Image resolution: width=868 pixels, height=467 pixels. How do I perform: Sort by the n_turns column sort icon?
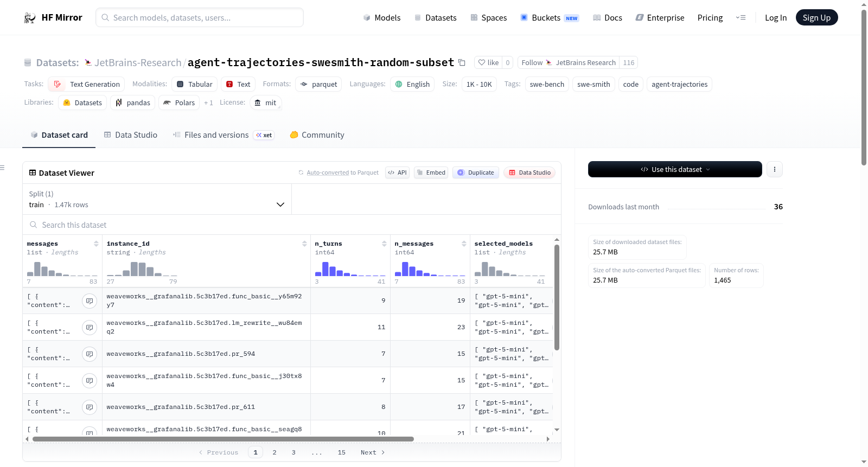(384, 244)
